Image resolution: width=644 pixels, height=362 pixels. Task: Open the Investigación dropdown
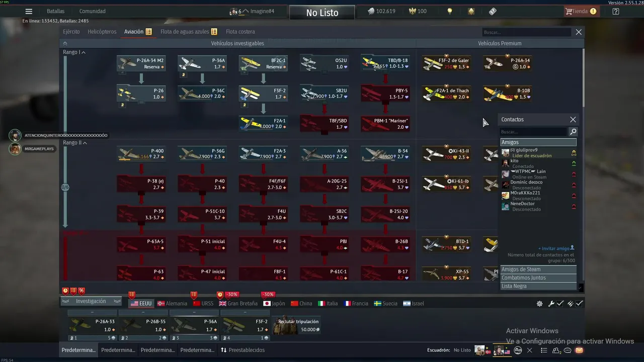tap(91, 301)
